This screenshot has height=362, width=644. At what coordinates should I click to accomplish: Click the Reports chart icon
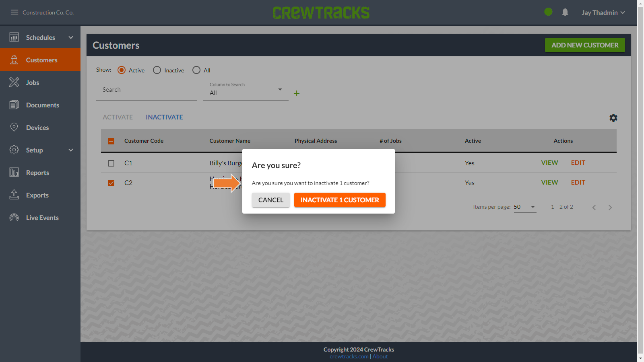(x=14, y=173)
